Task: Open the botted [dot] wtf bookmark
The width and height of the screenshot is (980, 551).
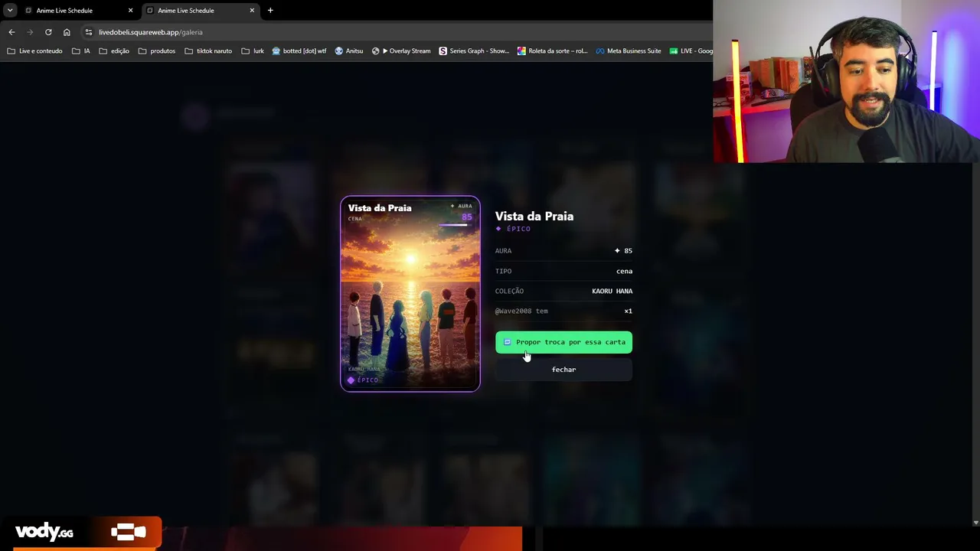Action: (299, 51)
